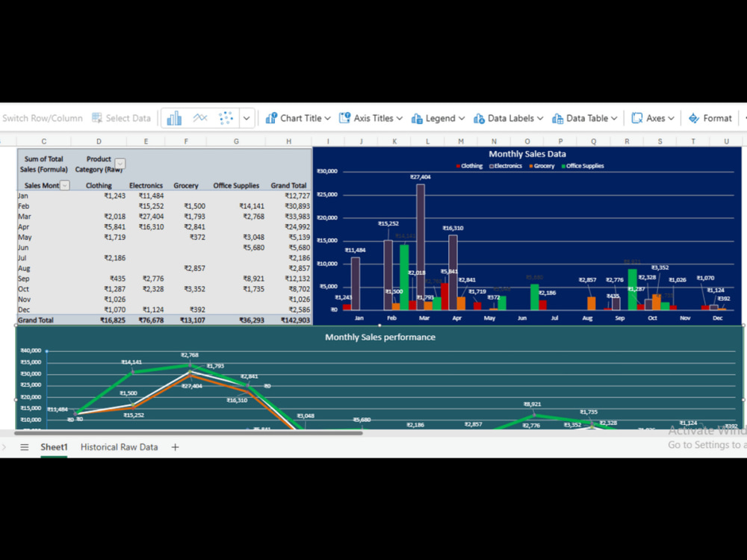The width and height of the screenshot is (747, 560).
Task: Click the Data Table icon
Action: (557, 118)
